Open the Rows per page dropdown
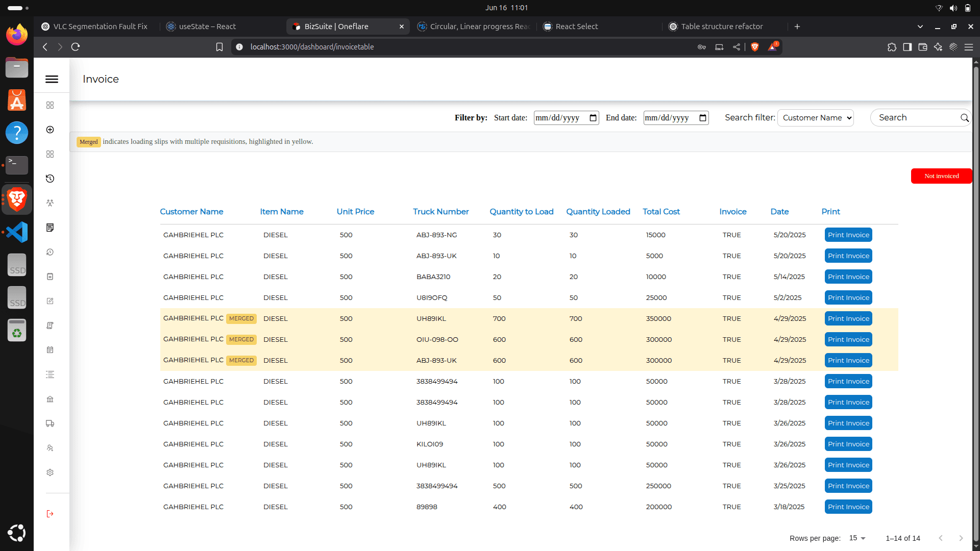Image resolution: width=980 pixels, height=551 pixels. [856, 538]
